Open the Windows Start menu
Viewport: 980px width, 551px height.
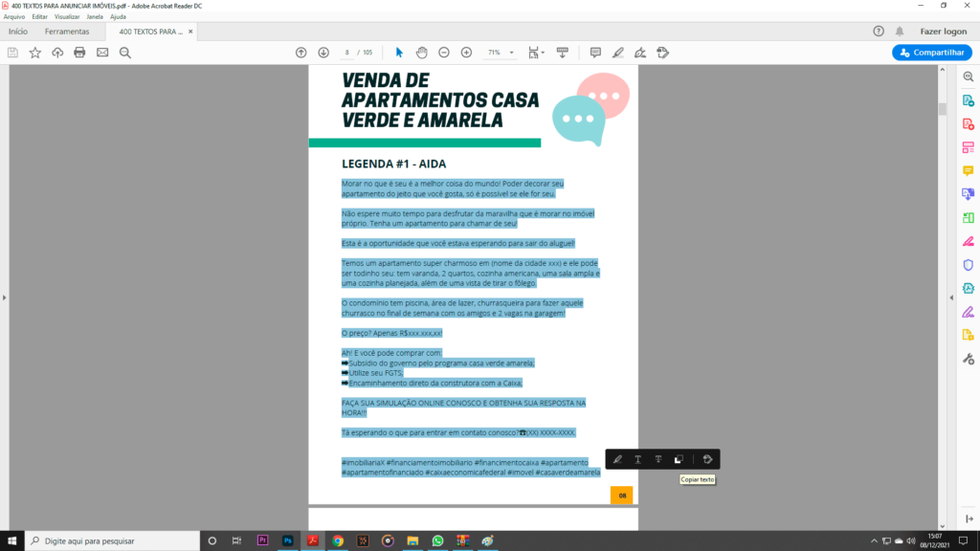(11, 540)
